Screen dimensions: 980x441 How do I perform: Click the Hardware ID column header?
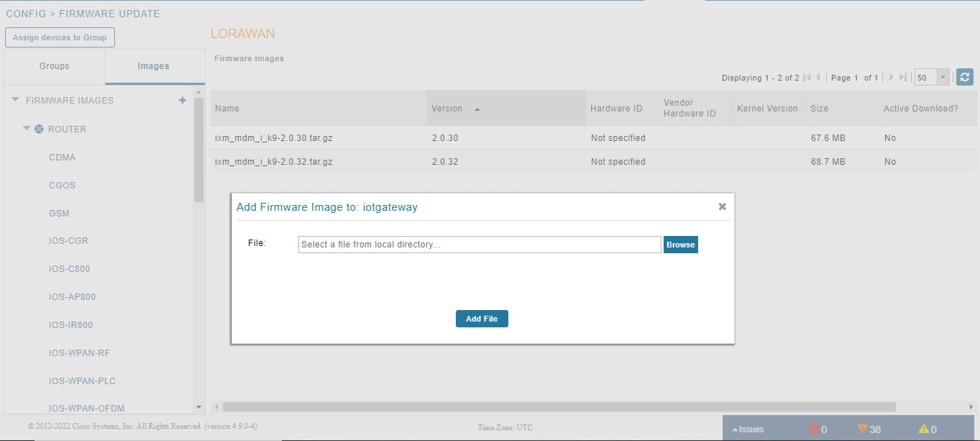(622, 109)
